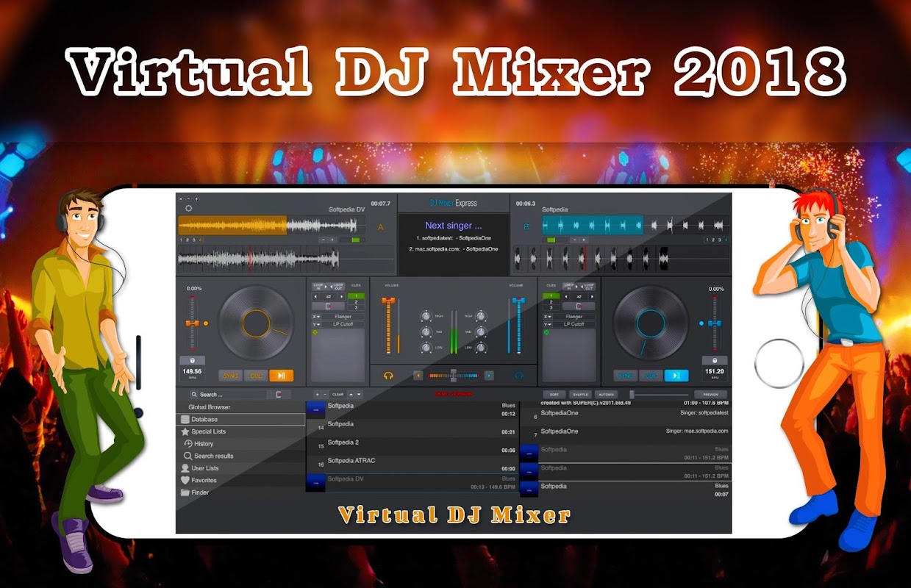Click deck B blue volume fader

coord(519,300)
